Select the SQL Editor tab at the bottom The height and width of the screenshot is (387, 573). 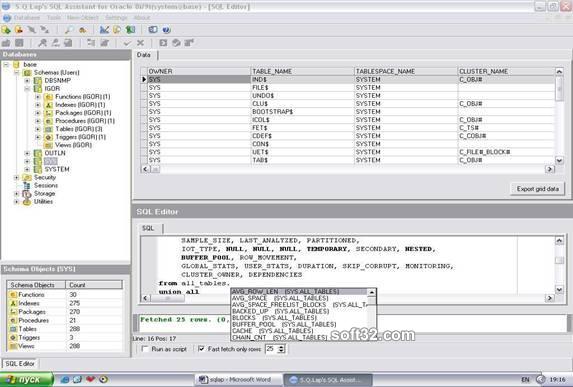(20, 364)
